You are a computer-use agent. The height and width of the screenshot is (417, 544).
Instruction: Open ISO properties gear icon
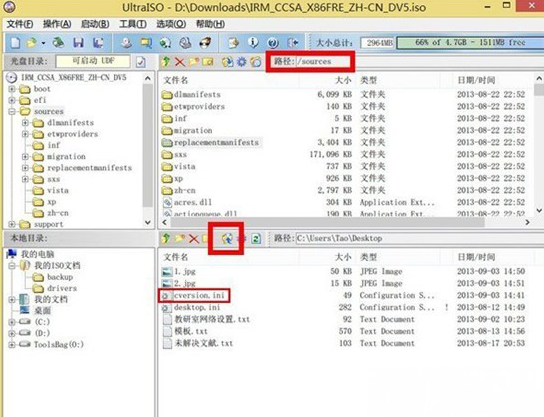[241, 62]
